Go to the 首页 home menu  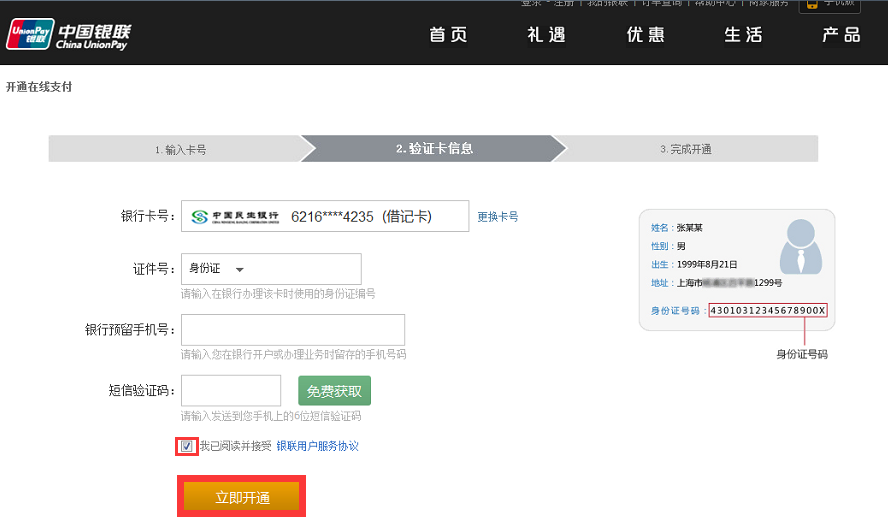click(449, 35)
